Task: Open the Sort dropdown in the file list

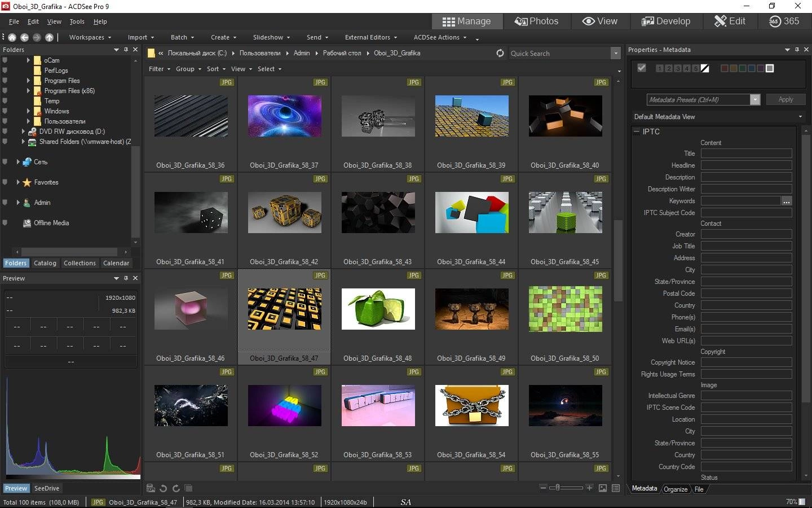Action: pos(216,69)
